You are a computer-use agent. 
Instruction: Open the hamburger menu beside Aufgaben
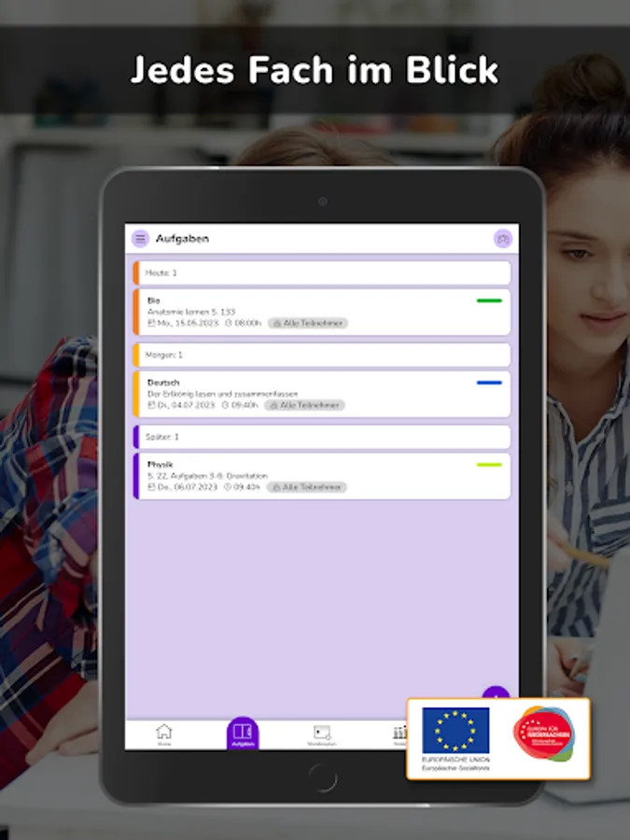point(140,238)
